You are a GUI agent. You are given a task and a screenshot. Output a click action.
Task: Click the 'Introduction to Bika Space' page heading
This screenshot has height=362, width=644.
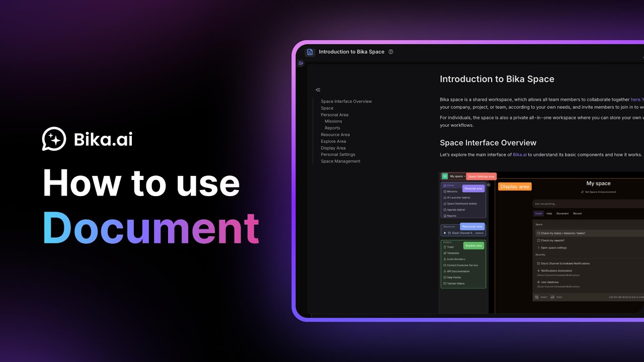(497, 79)
